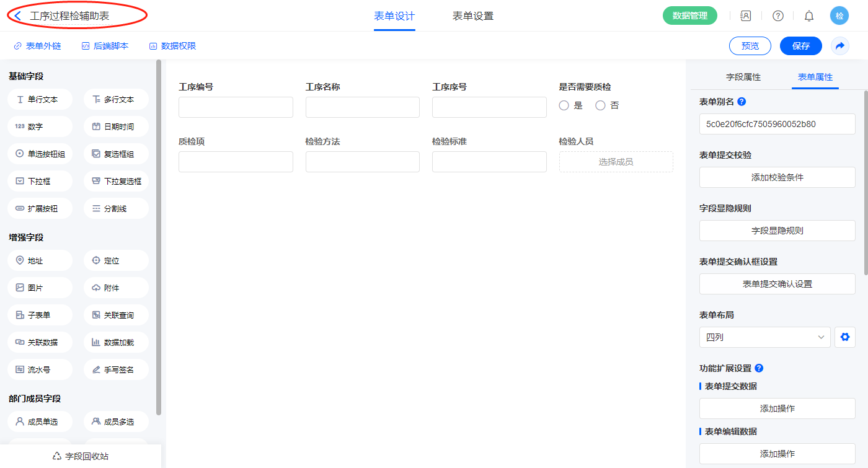Click the blue share arrow icon
Image resolution: width=868 pixels, height=468 pixels.
[840, 46]
